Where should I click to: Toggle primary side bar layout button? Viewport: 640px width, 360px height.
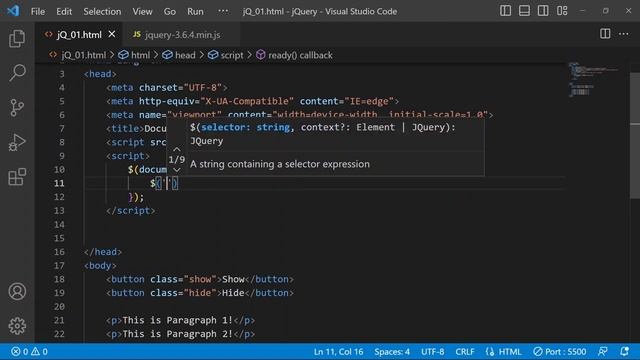(x=505, y=11)
